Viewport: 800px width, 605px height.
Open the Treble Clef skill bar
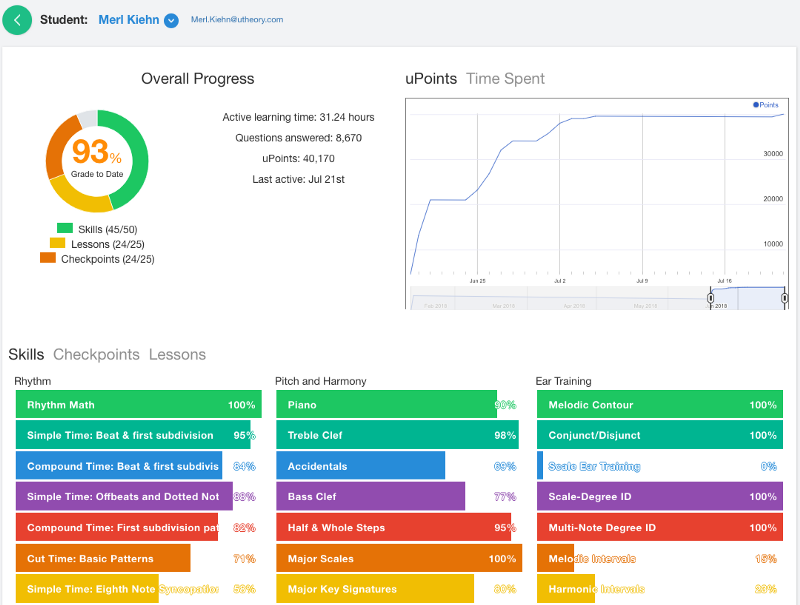399,435
